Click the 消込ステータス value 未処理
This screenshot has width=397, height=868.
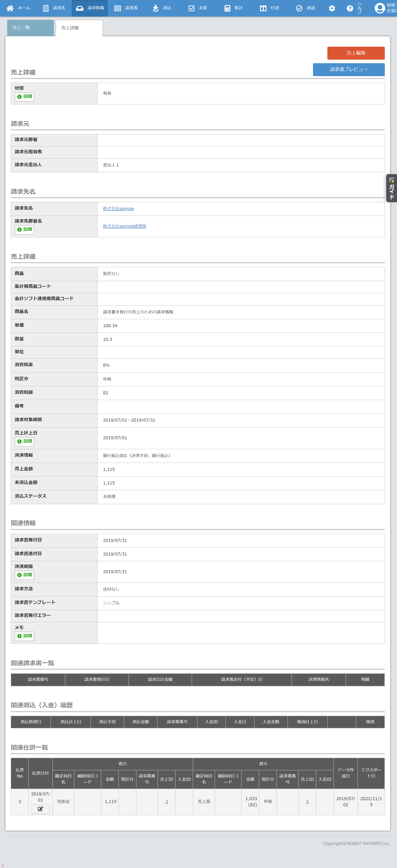click(x=109, y=497)
